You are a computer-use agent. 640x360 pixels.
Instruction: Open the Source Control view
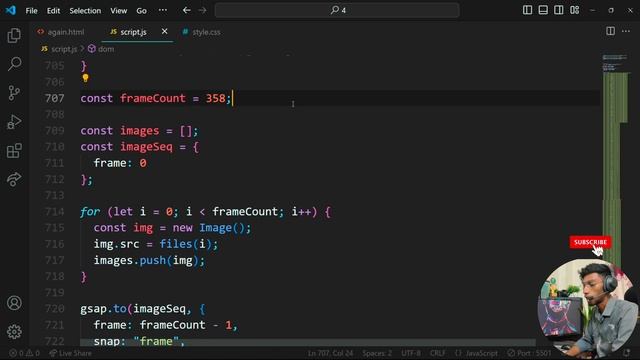pyautogui.click(x=14, y=93)
